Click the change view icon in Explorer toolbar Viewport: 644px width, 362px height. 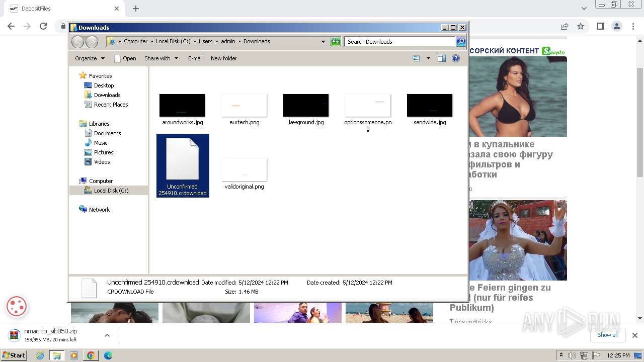(x=416, y=58)
